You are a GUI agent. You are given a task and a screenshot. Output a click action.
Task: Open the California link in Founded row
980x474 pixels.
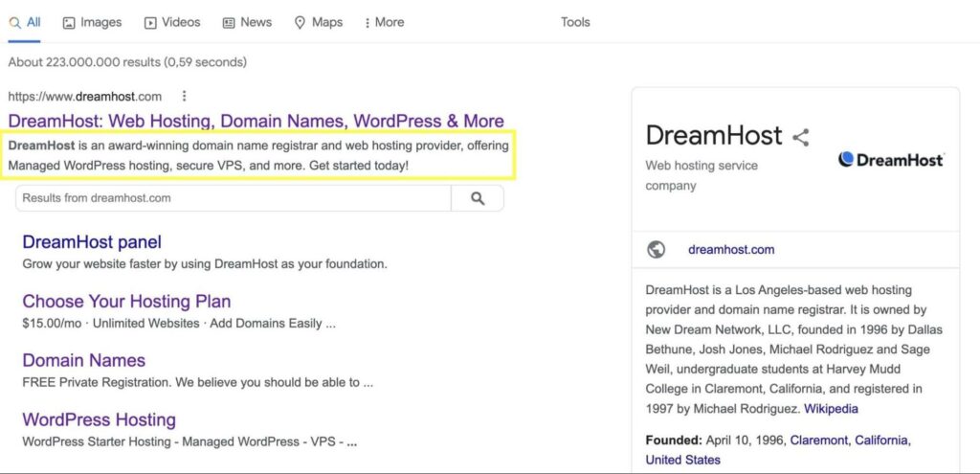[881, 440]
